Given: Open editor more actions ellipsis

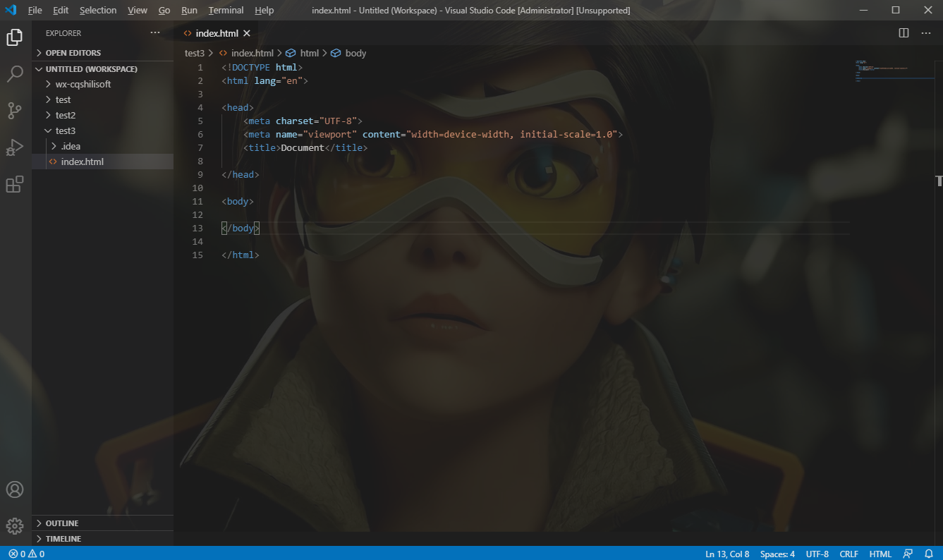Looking at the screenshot, I should [x=926, y=33].
